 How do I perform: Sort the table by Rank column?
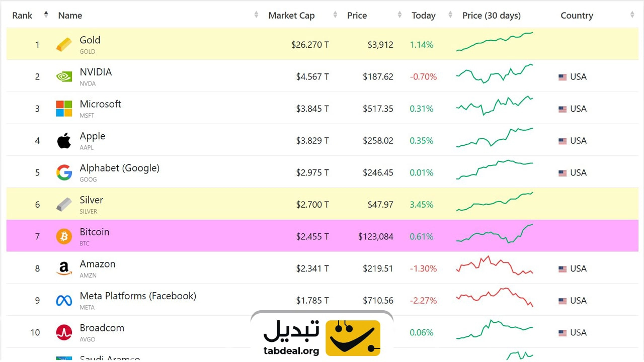tap(23, 16)
